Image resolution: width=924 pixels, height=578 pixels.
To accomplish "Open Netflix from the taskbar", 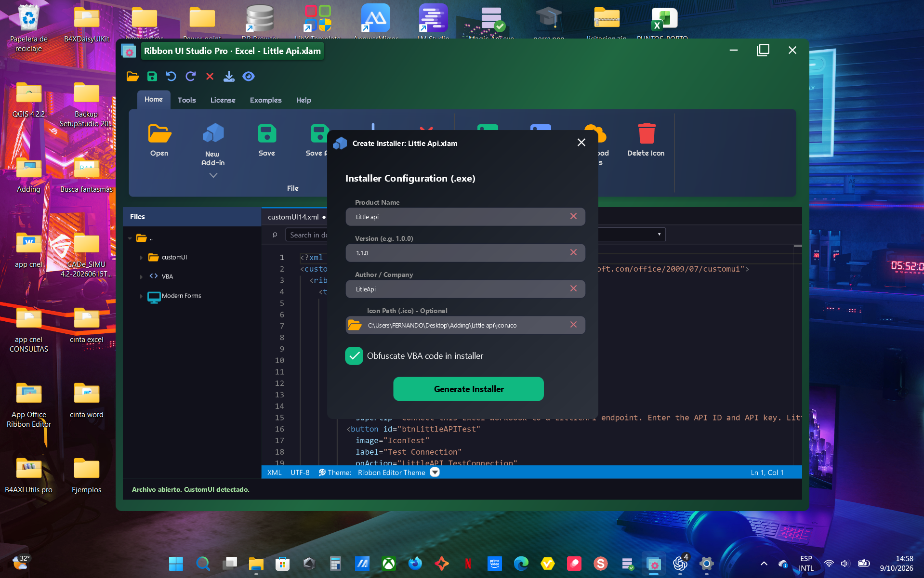I will 468,564.
